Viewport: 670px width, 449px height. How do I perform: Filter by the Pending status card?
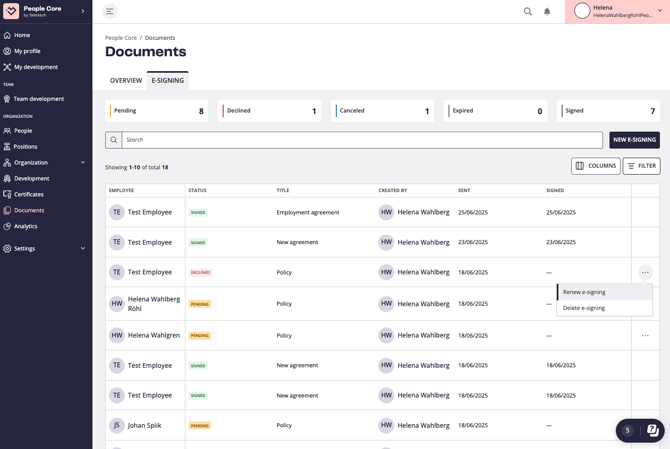(x=158, y=111)
